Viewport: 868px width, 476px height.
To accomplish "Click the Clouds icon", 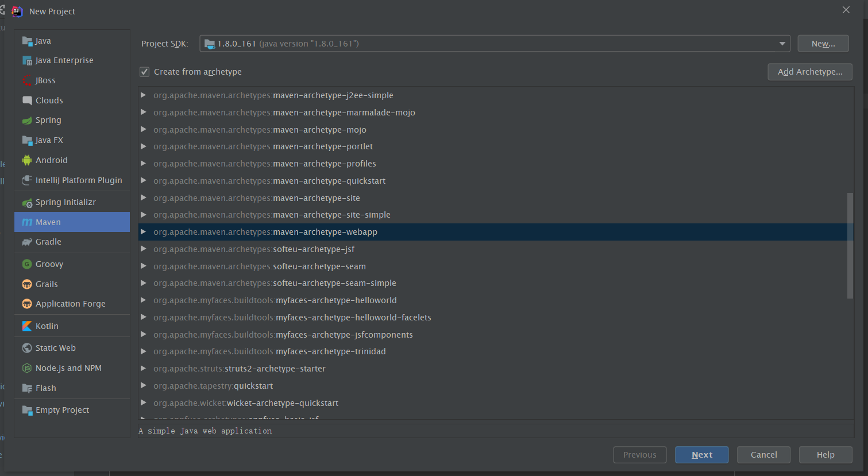I will 27,100.
